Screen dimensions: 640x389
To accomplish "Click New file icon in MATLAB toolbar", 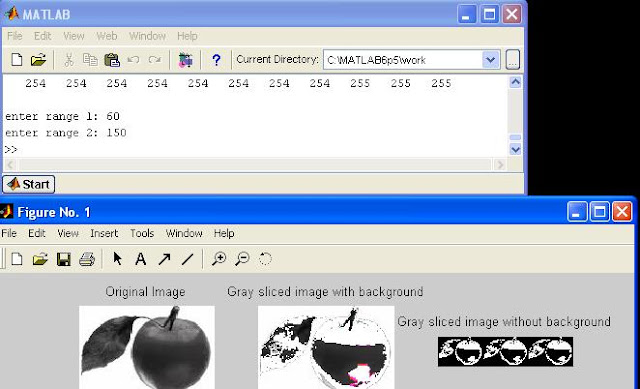I will (x=17, y=60).
